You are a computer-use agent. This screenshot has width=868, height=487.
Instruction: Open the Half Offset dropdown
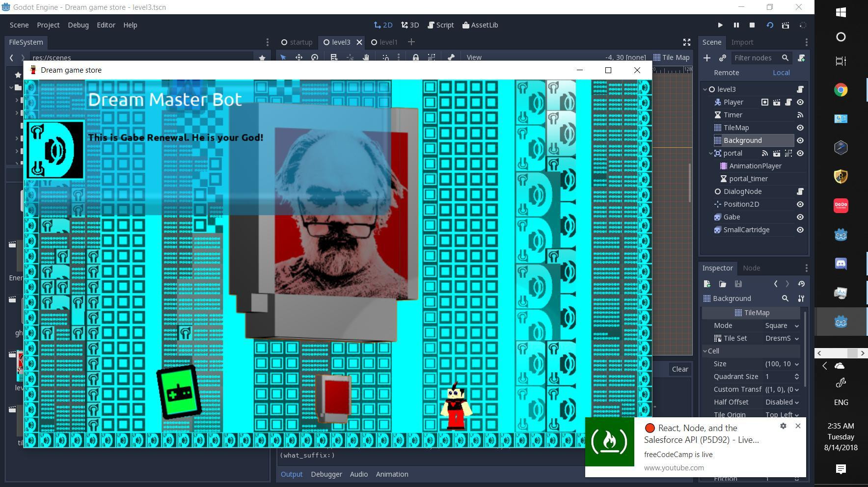tap(782, 402)
